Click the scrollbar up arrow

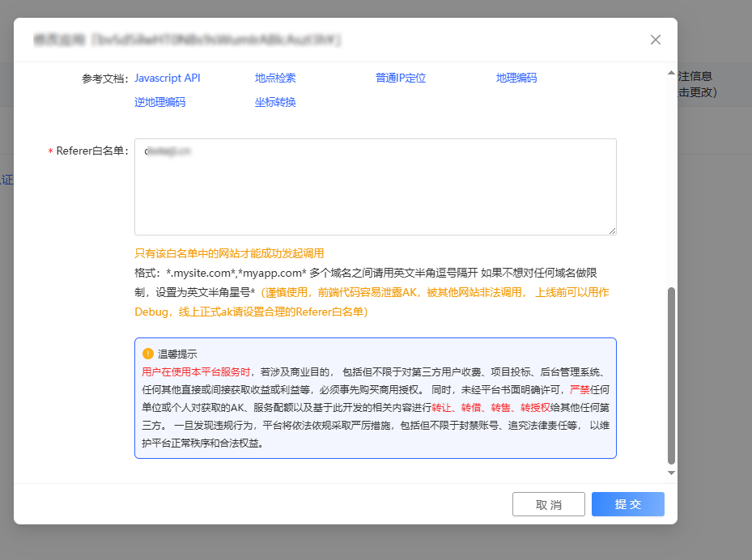[670, 73]
